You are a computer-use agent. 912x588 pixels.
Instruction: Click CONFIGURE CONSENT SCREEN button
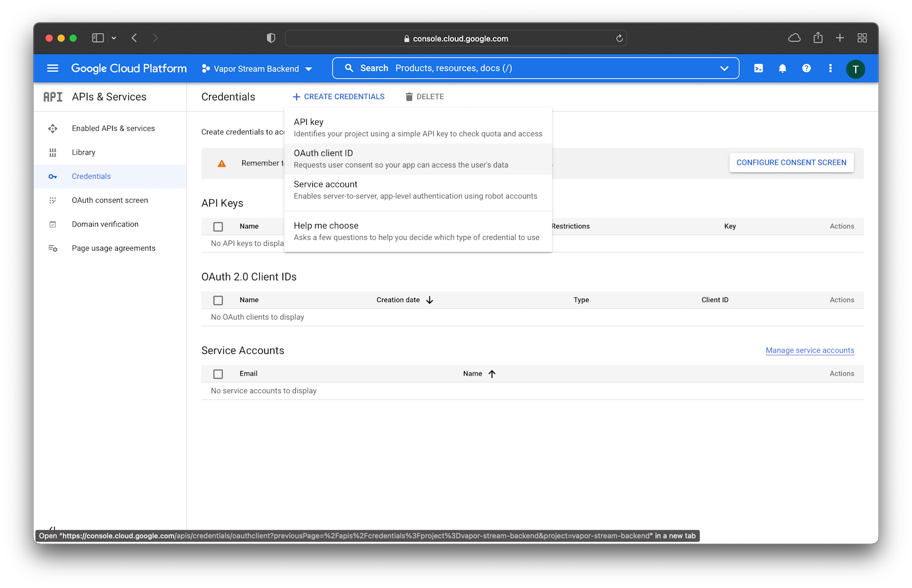(791, 162)
